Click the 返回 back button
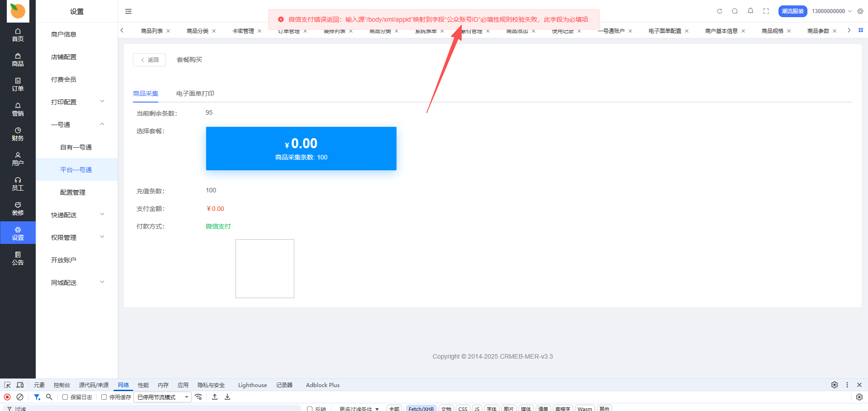868x411 pixels. coord(149,60)
